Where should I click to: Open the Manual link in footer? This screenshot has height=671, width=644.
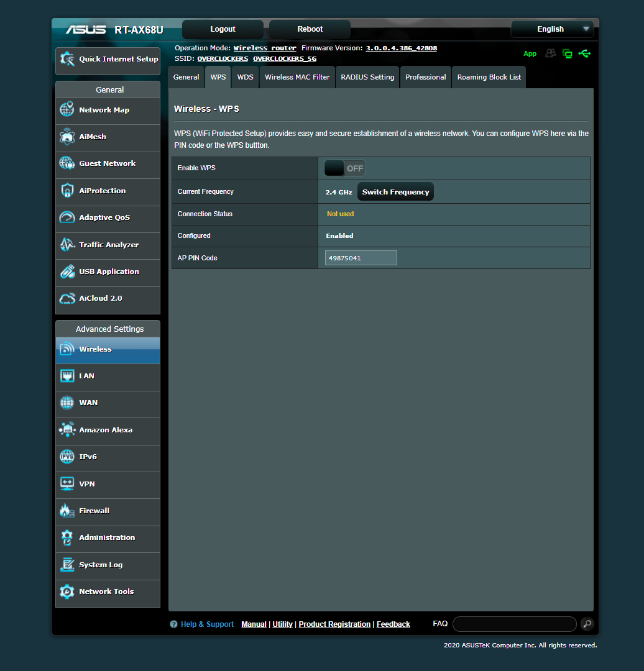(x=254, y=624)
